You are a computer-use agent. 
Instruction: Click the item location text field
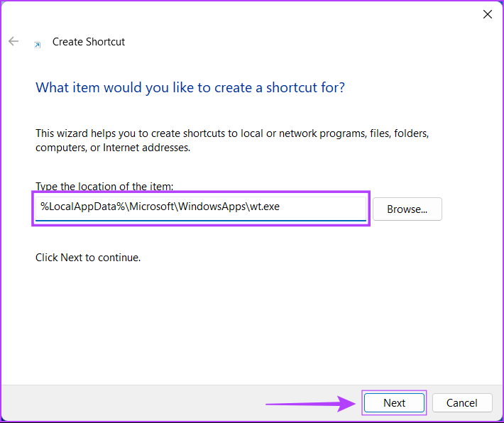pyautogui.click(x=201, y=209)
